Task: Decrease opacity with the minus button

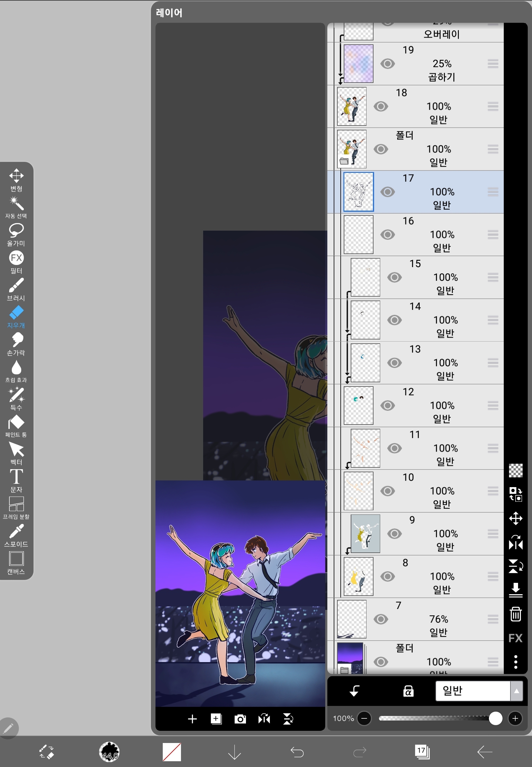Action: (364, 718)
